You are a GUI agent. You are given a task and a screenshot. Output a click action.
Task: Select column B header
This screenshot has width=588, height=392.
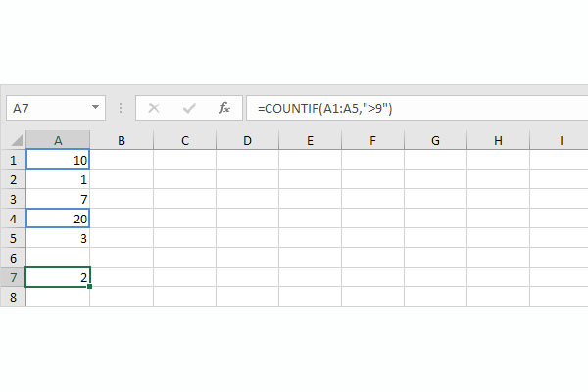pos(121,140)
